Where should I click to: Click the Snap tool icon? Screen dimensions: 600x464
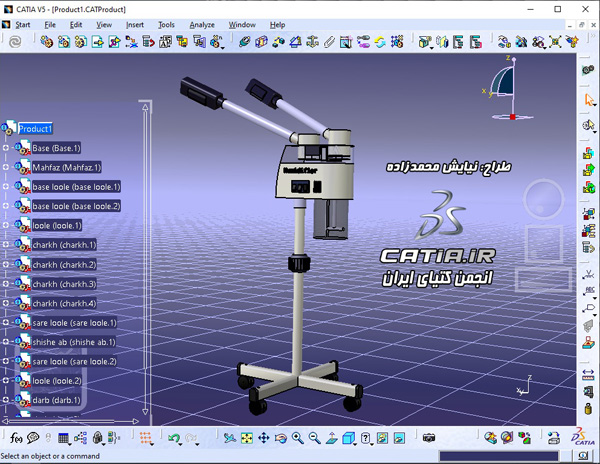point(521,42)
